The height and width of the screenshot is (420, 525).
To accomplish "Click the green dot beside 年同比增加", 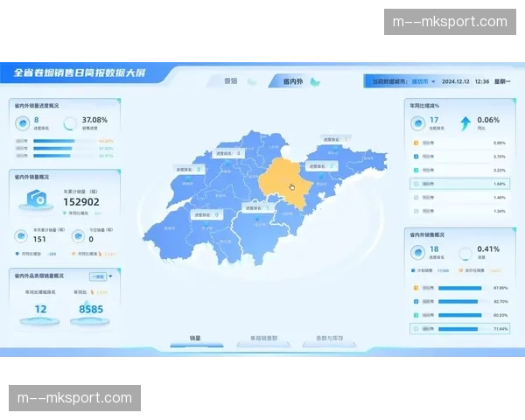I will pyautogui.click(x=65, y=213).
